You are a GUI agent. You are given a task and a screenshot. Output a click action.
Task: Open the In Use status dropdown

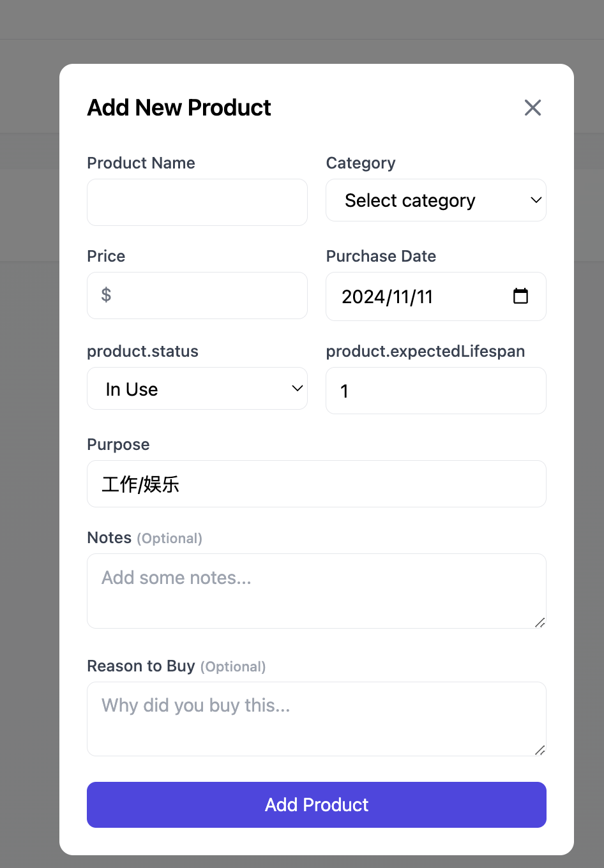click(x=197, y=389)
